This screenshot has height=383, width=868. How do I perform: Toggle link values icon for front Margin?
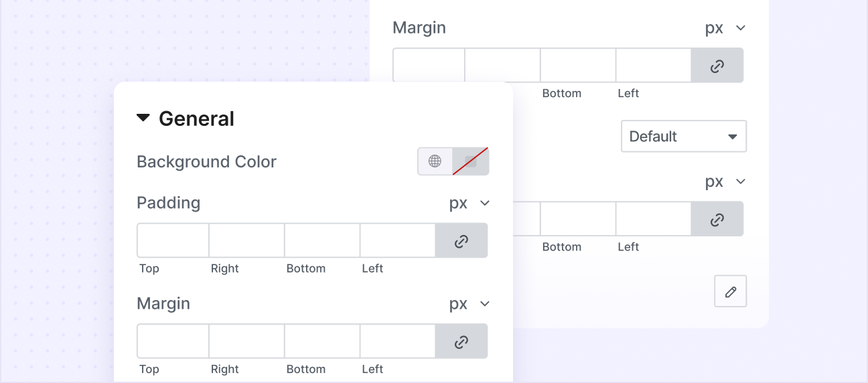point(461,341)
